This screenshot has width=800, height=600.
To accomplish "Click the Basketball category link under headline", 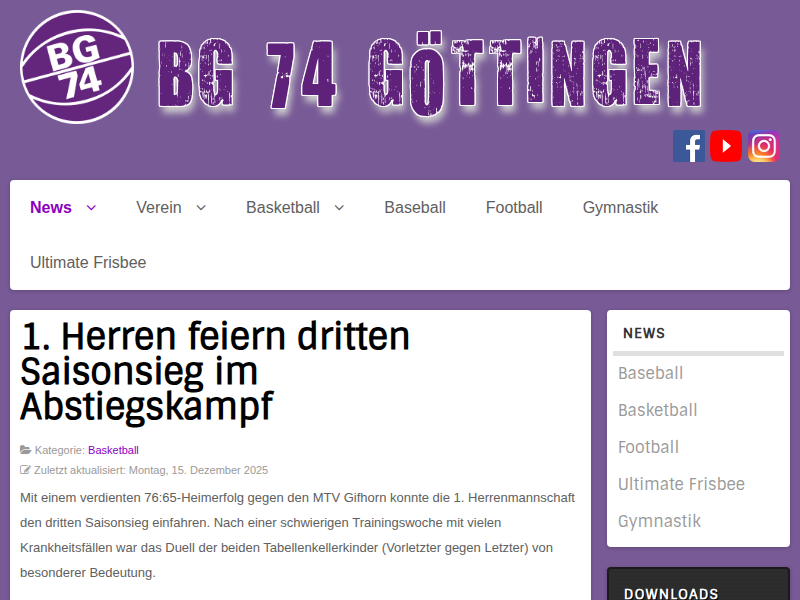I will pos(113,450).
